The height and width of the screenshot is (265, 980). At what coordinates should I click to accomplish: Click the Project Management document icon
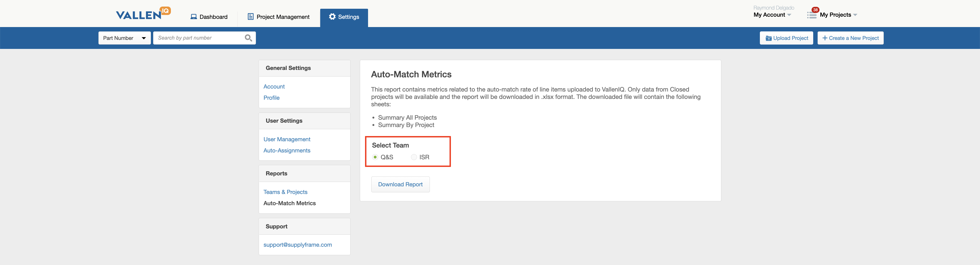pyautogui.click(x=251, y=17)
